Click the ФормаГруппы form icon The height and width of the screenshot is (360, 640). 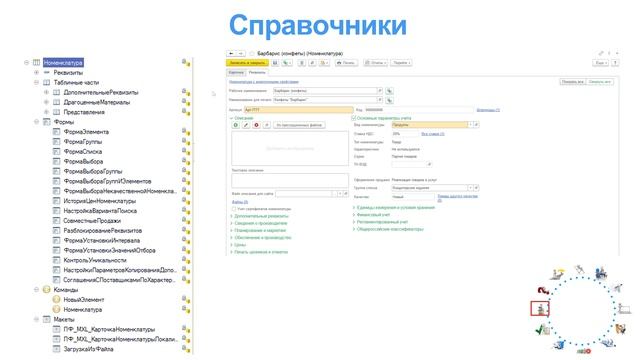(x=56, y=142)
